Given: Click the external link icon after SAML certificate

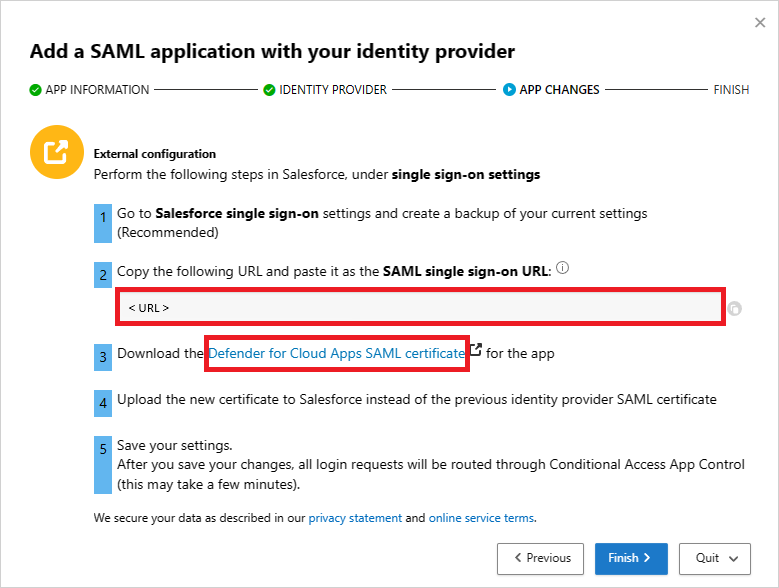Looking at the screenshot, I should point(476,351).
